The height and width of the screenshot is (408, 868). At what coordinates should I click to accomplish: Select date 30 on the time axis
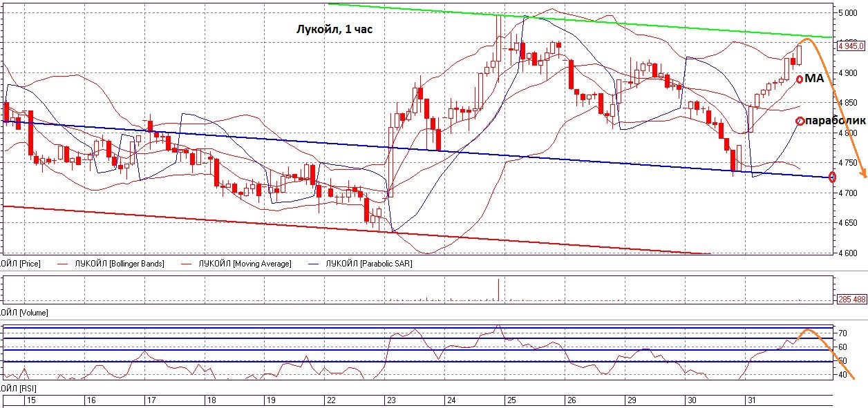[692, 400]
